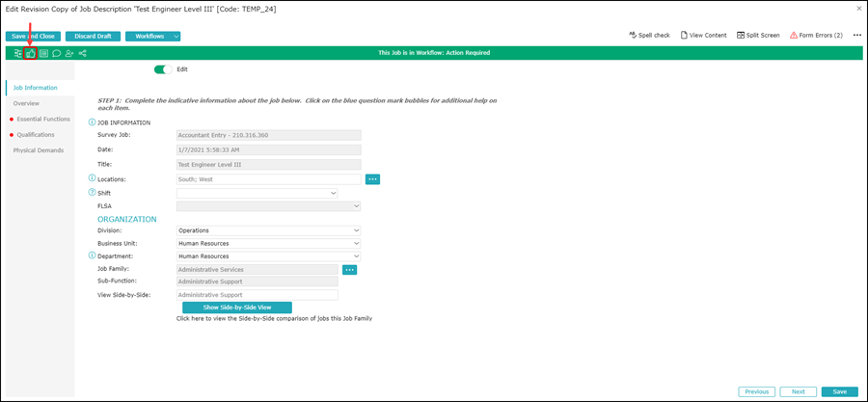
Task: Open Split Screen view
Action: coord(758,36)
